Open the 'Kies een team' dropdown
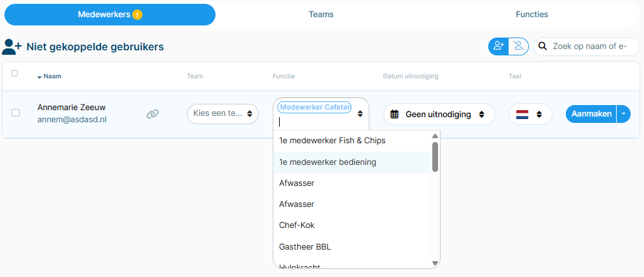Screen dimensions: 644x277 (x=223, y=114)
